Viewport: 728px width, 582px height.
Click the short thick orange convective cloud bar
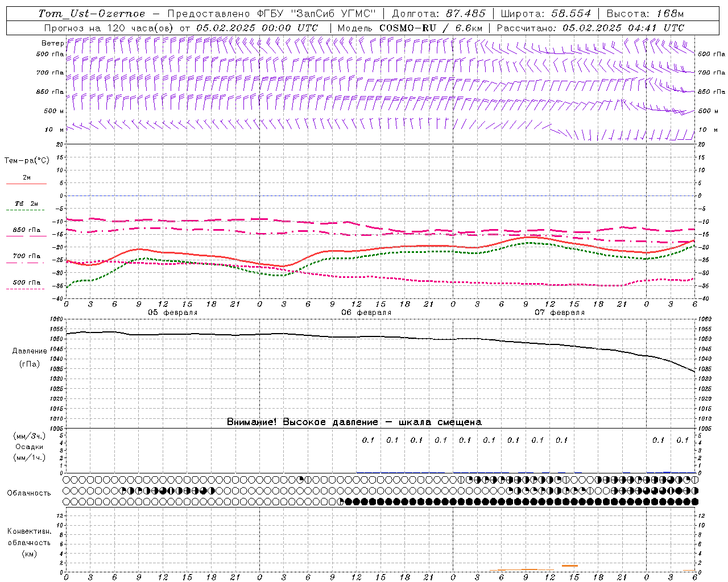570,566
